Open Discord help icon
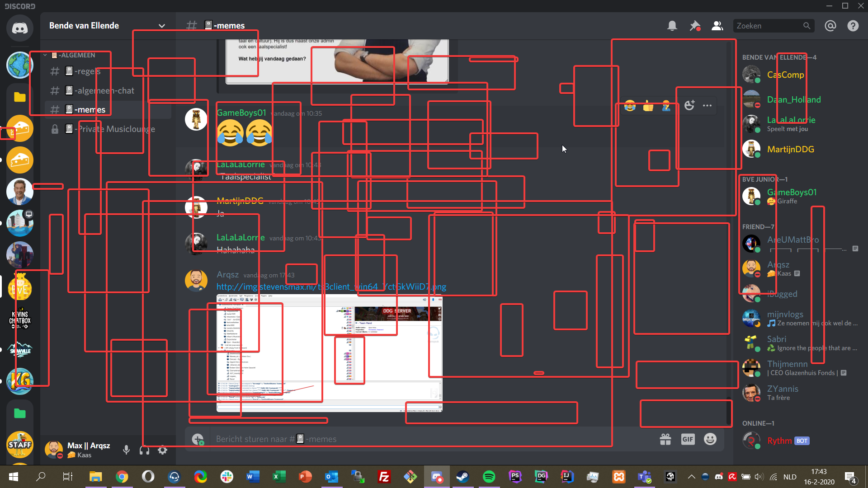 [x=853, y=26]
